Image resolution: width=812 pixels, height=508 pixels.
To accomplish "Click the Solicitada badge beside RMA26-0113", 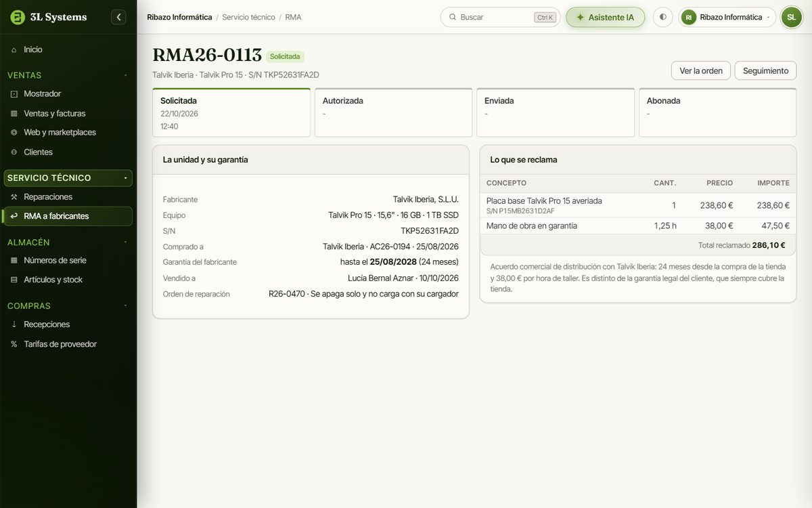I will pyautogui.click(x=285, y=56).
